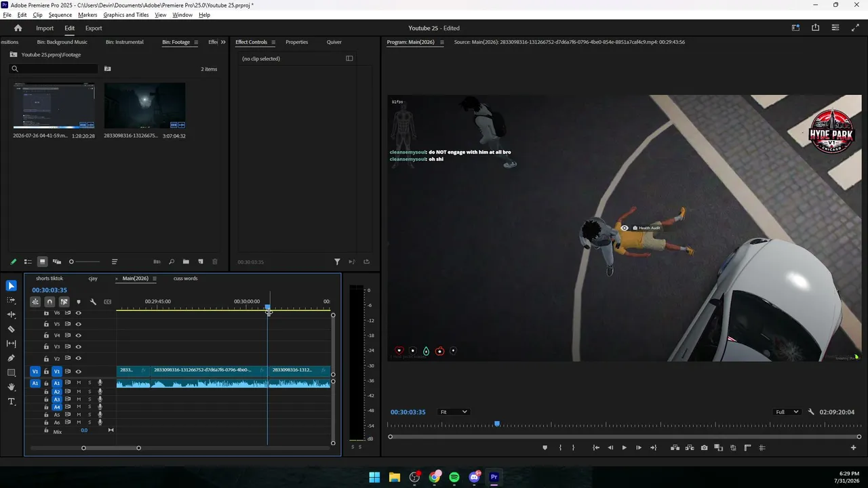The image size is (868, 488).
Task: Open the Sequence menu
Action: coord(60,15)
